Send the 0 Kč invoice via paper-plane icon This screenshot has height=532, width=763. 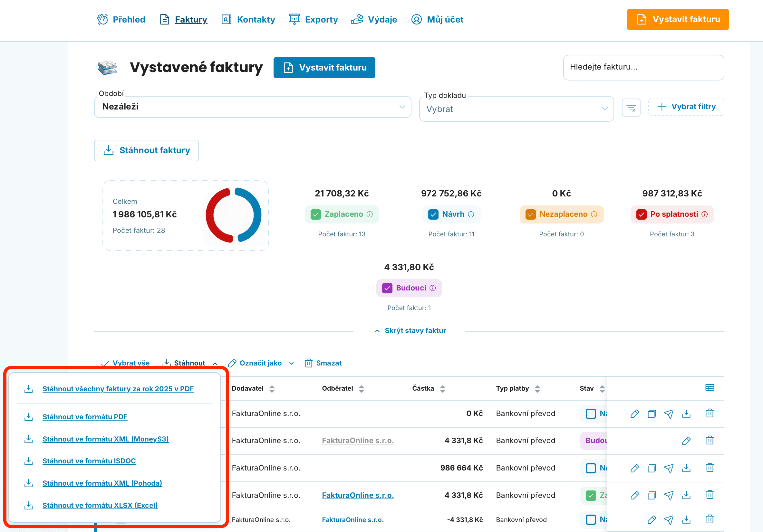pyautogui.click(x=669, y=413)
